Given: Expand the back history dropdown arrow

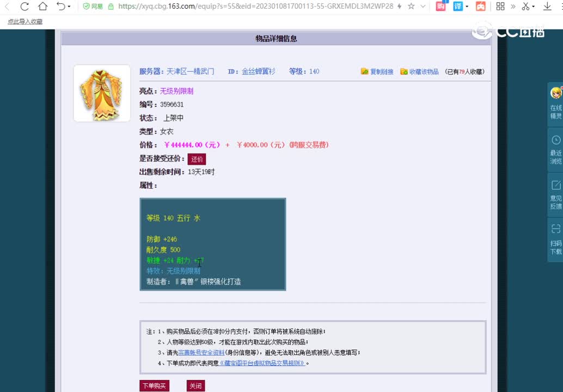Looking at the screenshot, I should [x=68, y=7].
